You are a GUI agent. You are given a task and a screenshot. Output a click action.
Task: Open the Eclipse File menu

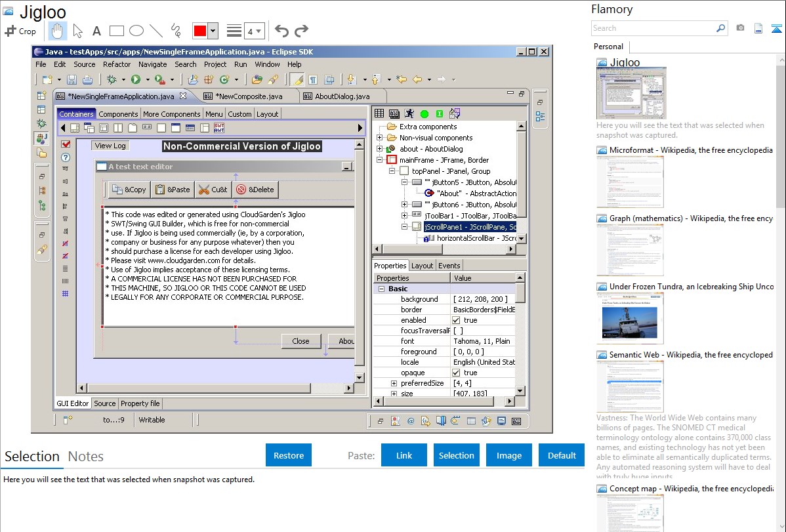(x=41, y=64)
